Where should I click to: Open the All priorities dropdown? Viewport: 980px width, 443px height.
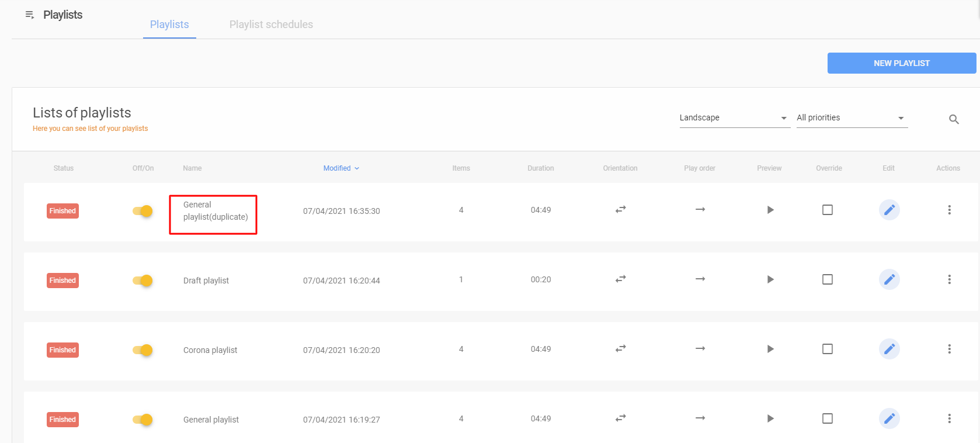pyautogui.click(x=852, y=117)
